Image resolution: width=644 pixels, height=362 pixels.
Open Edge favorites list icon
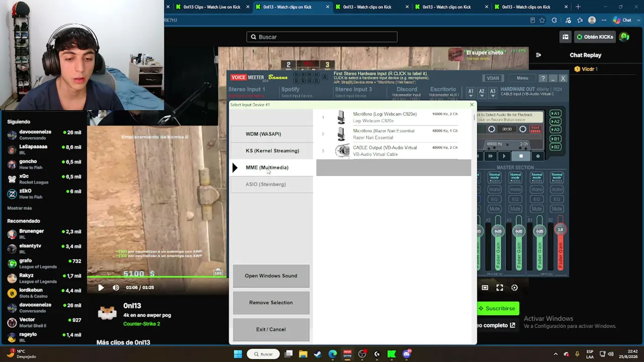580,20
